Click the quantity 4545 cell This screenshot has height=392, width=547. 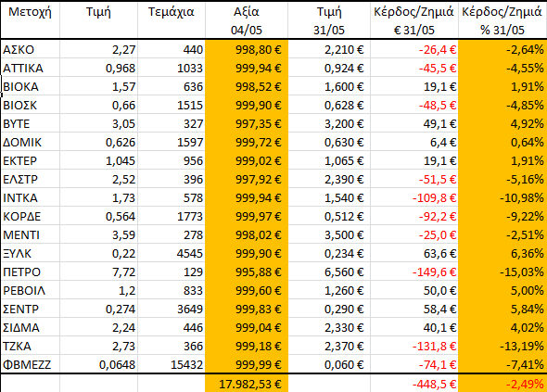point(172,253)
